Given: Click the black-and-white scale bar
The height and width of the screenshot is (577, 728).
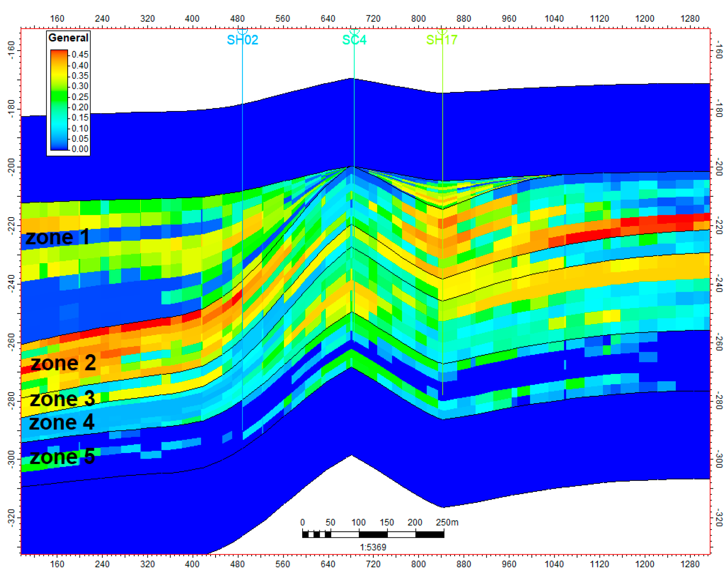Looking at the screenshot, I should pos(373,534).
